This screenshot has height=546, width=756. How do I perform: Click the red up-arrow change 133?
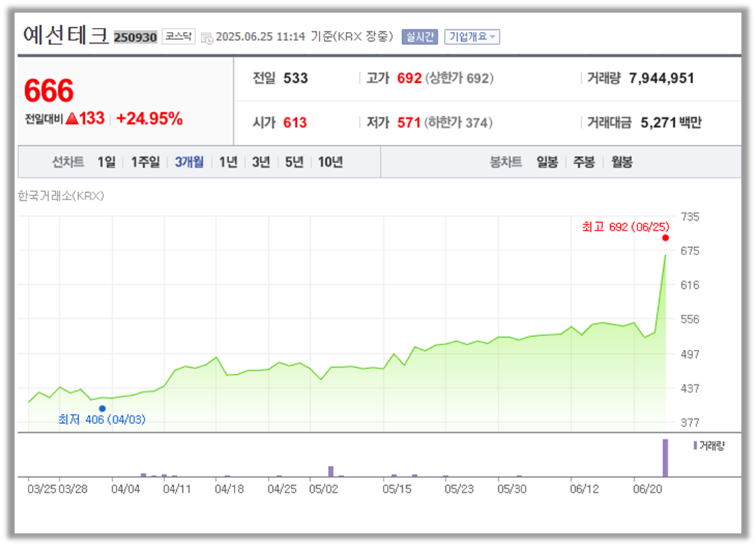click(85, 118)
